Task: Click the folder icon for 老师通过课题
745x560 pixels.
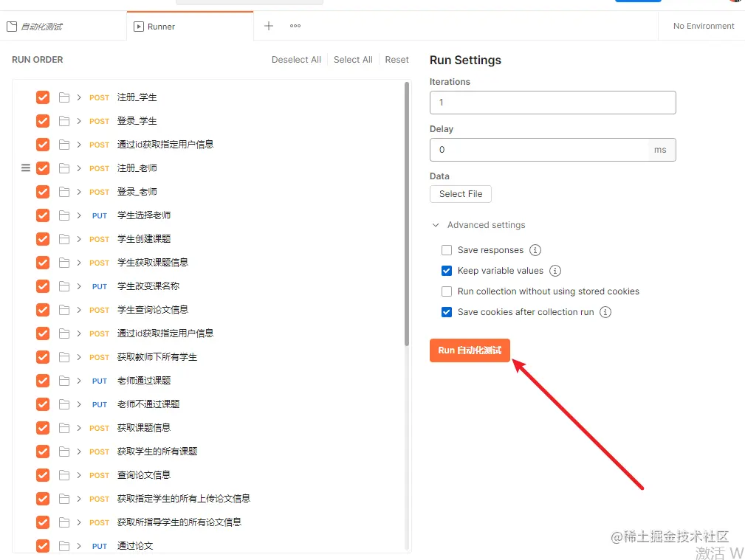Action: [64, 381]
